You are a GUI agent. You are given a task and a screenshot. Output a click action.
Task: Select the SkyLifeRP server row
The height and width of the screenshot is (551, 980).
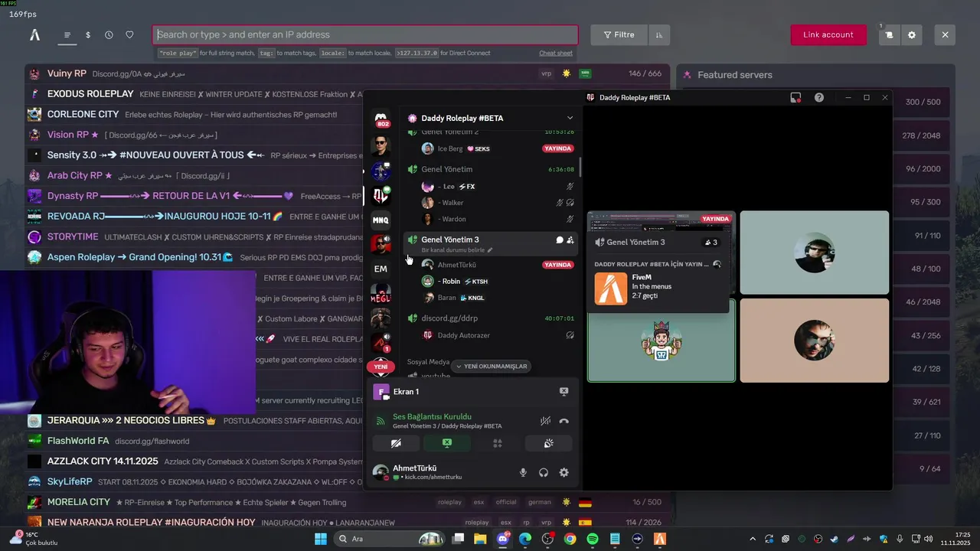[x=194, y=481]
